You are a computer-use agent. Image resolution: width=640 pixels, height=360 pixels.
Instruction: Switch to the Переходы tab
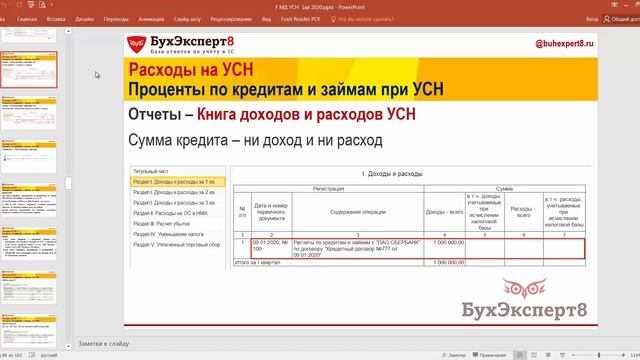[116, 19]
